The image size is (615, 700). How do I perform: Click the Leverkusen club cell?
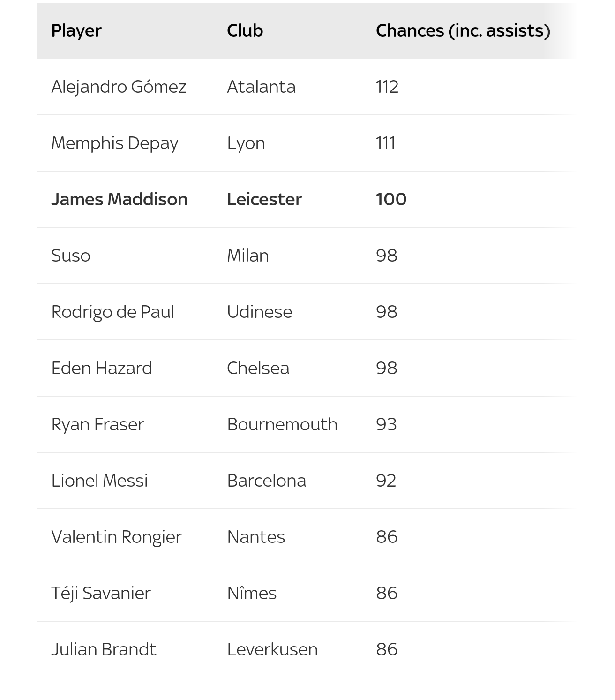click(272, 649)
